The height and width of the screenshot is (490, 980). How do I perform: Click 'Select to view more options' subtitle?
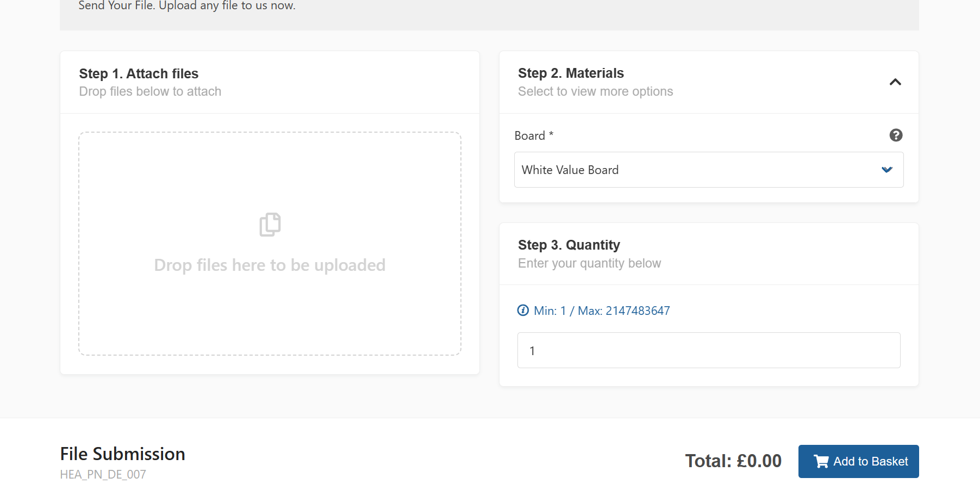(x=595, y=91)
